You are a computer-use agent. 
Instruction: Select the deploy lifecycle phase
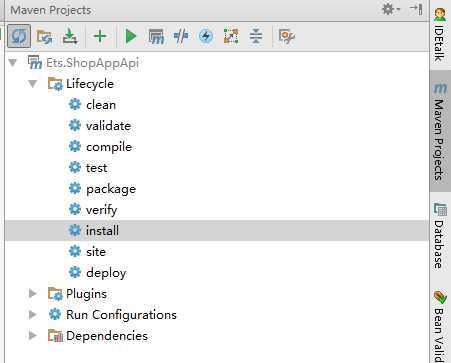(x=106, y=273)
